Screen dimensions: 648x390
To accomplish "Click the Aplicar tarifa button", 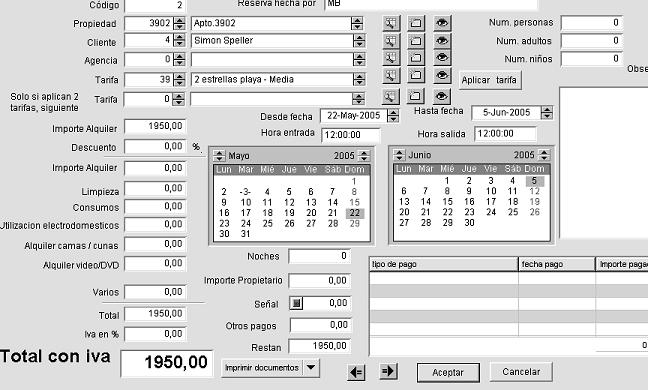I will pyautogui.click(x=489, y=80).
